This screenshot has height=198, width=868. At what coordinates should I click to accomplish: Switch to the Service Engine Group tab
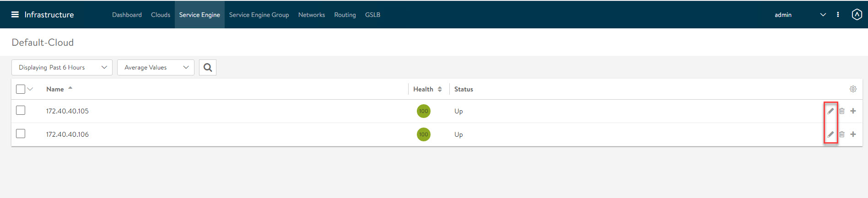(259, 15)
